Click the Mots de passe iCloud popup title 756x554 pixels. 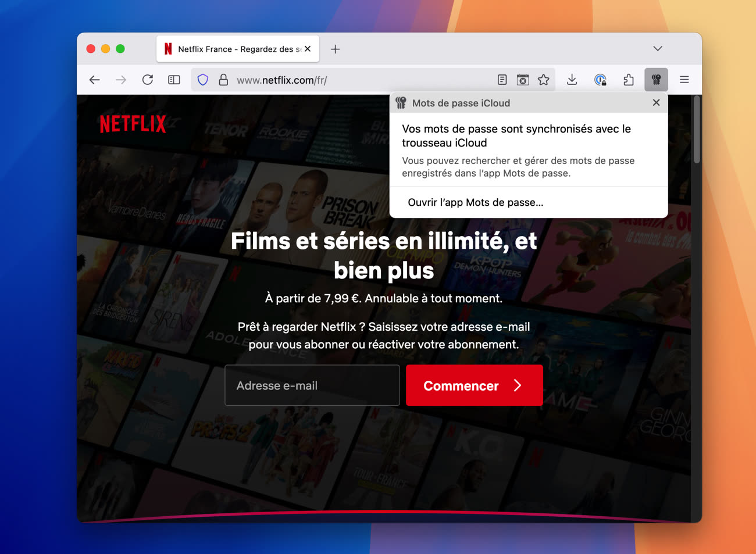click(461, 103)
